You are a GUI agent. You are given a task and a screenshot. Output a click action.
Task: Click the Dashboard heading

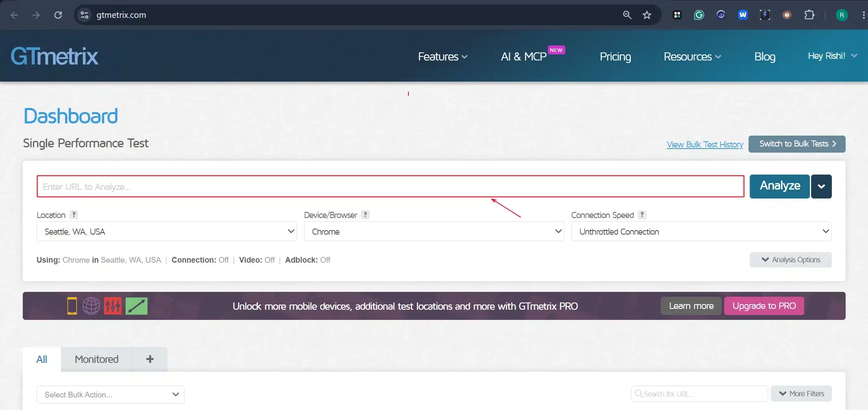point(71,116)
